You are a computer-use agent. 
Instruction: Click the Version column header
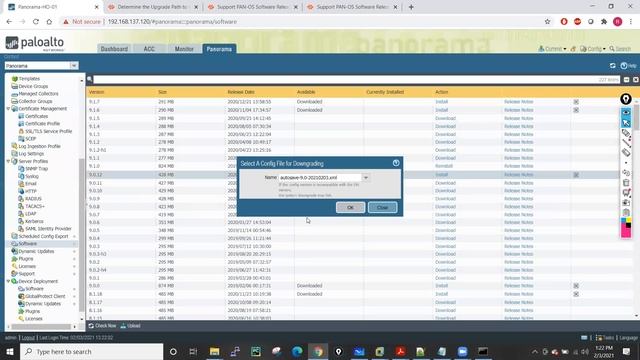click(97, 92)
